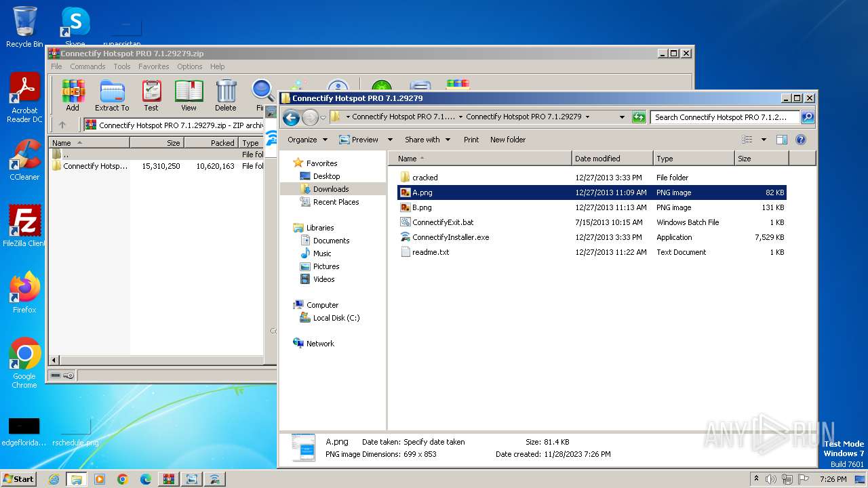Click Print in Explorer toolbar
868x488 pixels.
pos(471,140)
